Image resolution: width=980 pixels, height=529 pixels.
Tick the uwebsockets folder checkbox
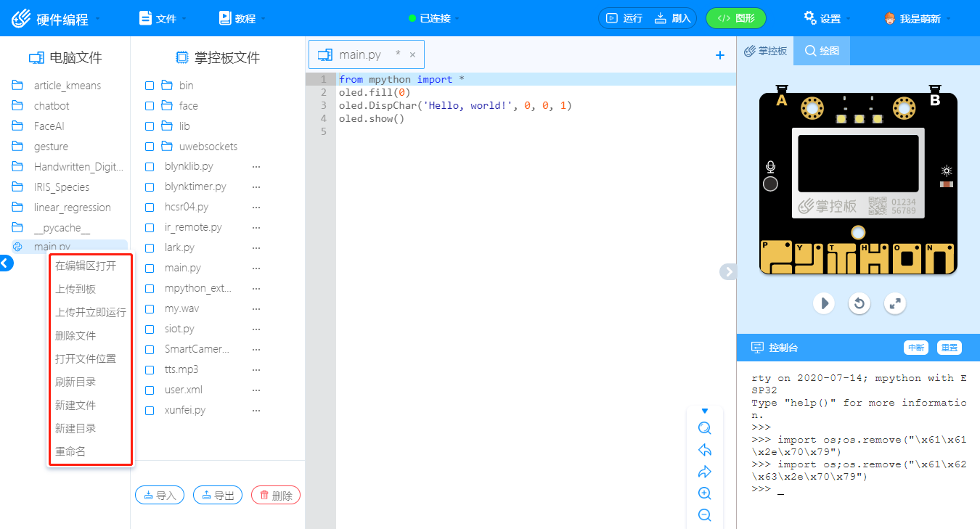pos(150,147)
